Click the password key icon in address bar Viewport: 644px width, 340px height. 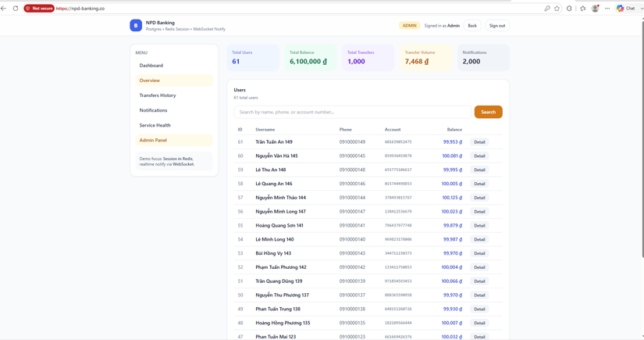547,9
